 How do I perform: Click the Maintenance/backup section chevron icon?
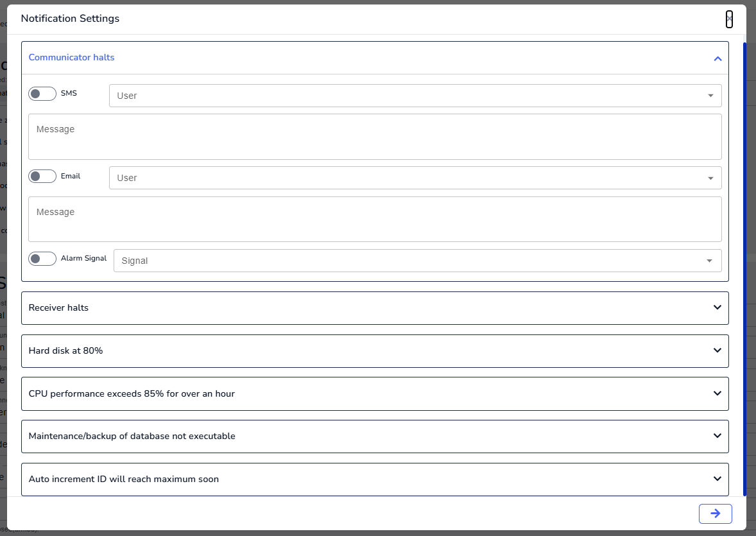[717, 436]
